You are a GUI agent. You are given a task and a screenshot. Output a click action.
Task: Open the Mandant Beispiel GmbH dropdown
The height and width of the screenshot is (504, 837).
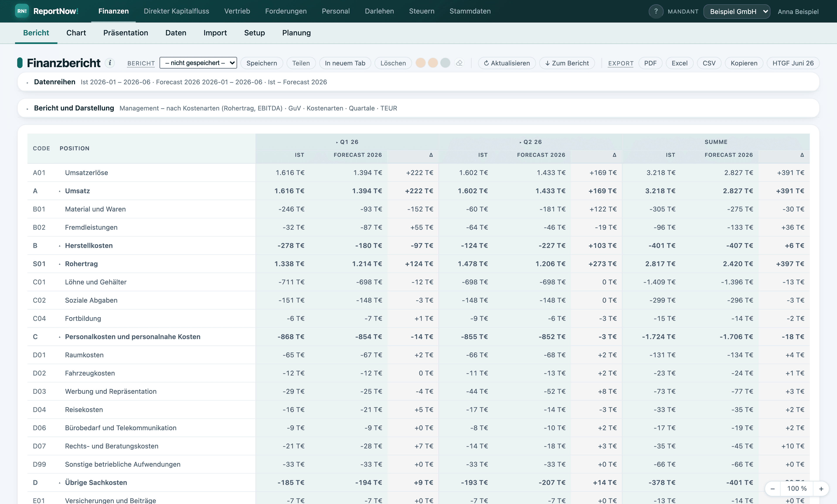pos(737,11)
